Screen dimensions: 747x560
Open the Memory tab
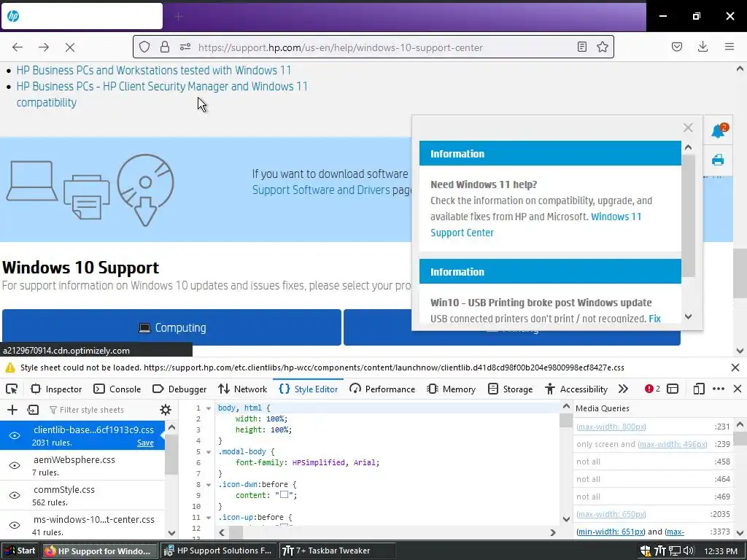452,389
